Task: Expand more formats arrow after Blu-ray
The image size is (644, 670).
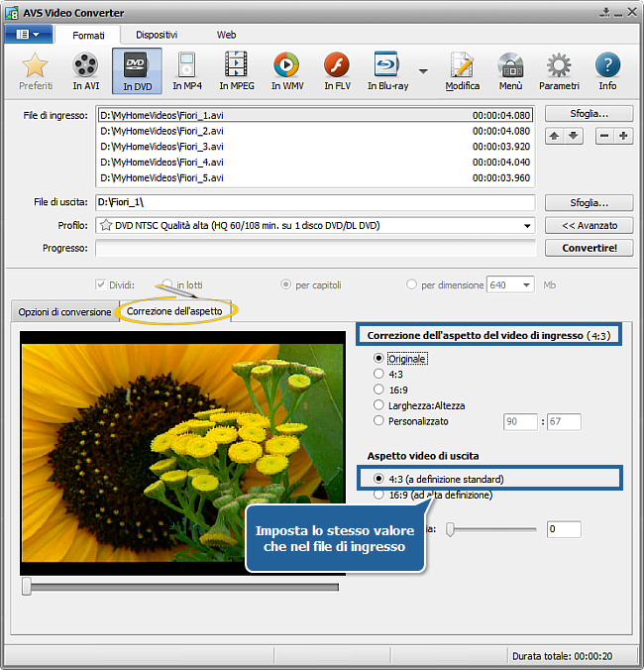Action: 423,71
